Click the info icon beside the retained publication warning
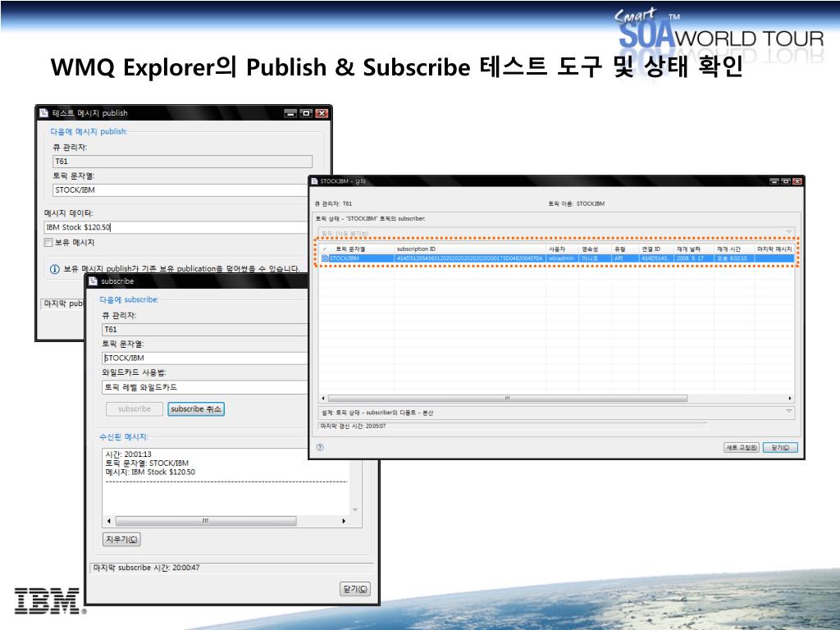This screenshot has height=630, width=840. [54, 269]
